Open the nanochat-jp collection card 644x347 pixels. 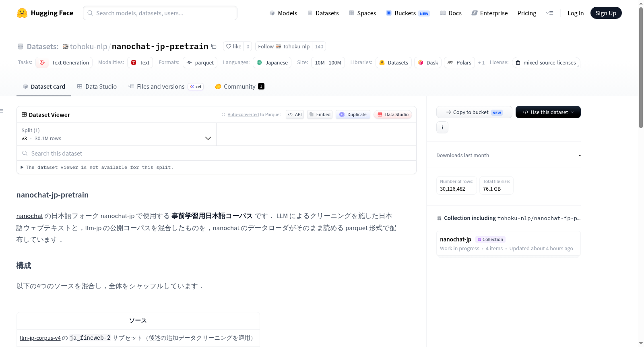508,243
